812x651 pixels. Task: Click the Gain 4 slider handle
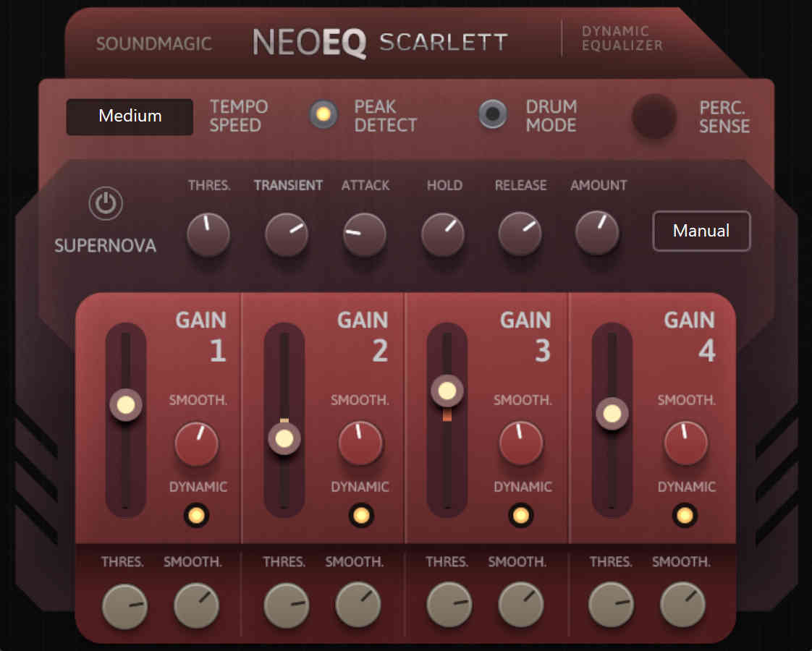[x=612, y=414]
